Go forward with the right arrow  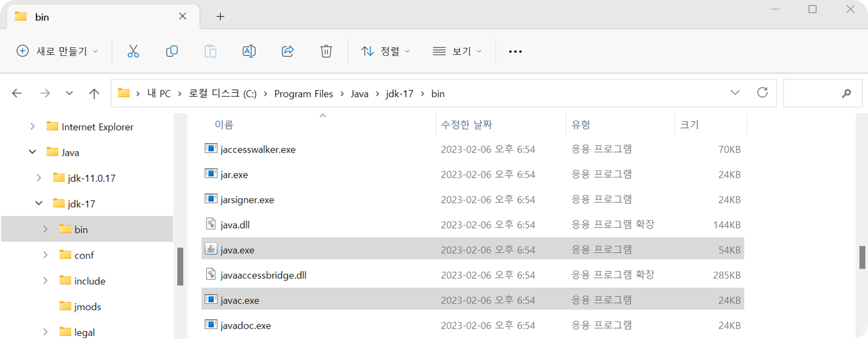click(45, 93)
